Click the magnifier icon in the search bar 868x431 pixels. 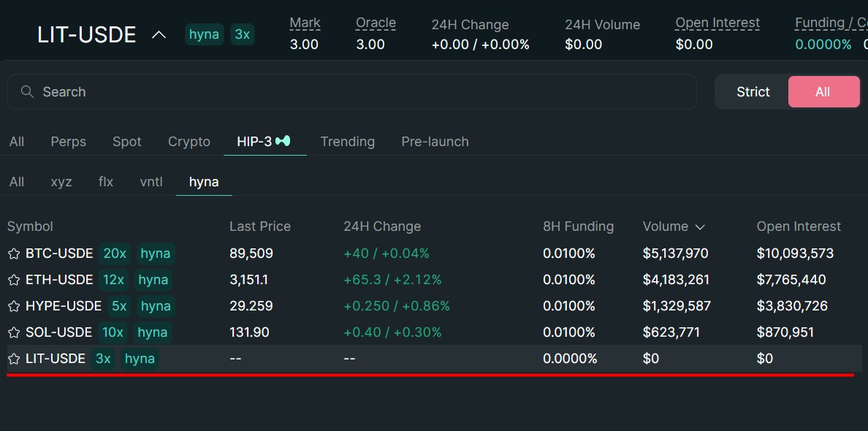pyautogui.click(x=27, y=91)
